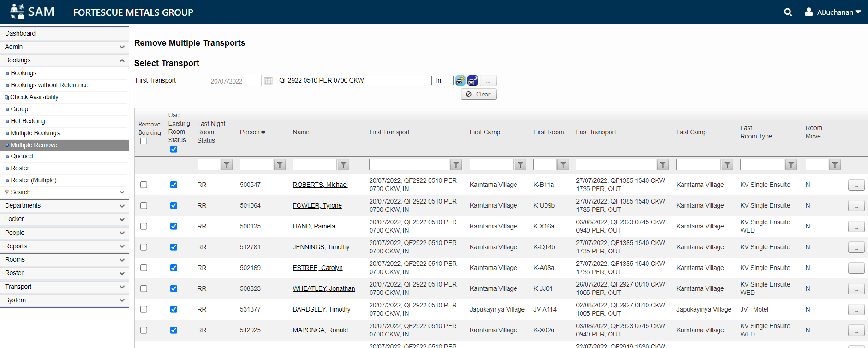Open the First Camp column filter icon
868x348 pixels.
[x=520, y=165]
